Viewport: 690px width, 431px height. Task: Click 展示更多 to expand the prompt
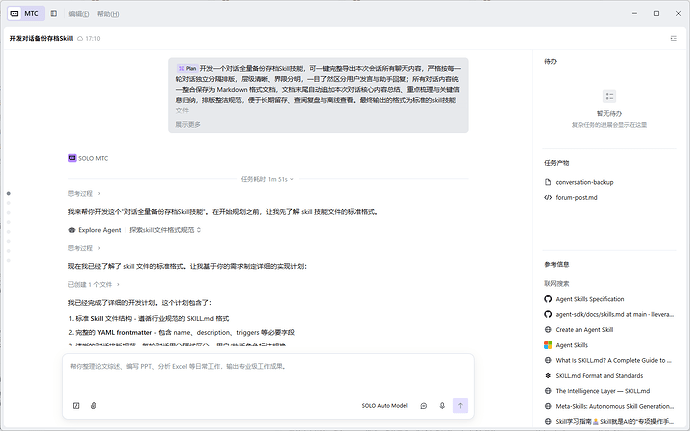coord(188,125)
